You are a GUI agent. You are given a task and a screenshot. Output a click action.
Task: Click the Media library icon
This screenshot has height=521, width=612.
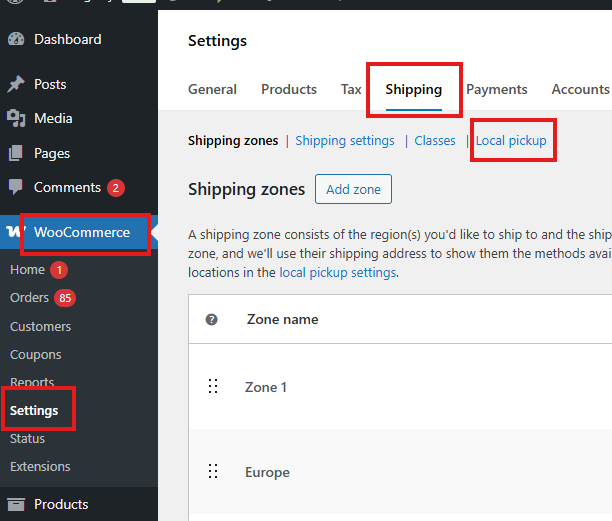16,119
